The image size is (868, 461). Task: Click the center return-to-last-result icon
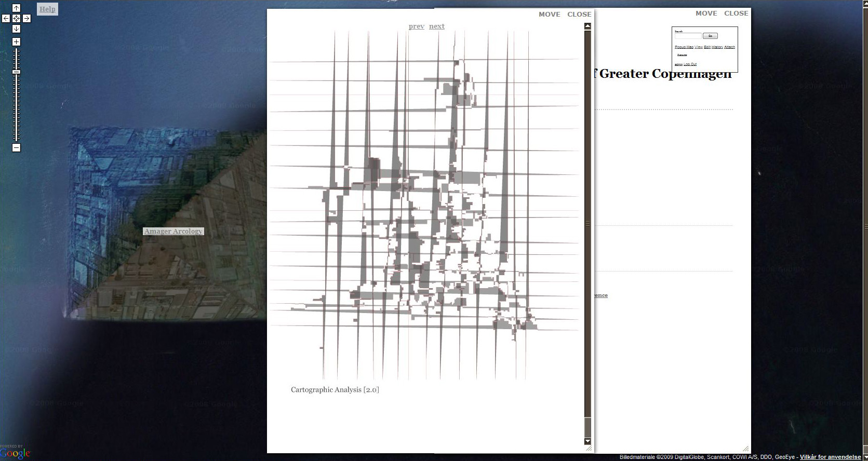16,18
